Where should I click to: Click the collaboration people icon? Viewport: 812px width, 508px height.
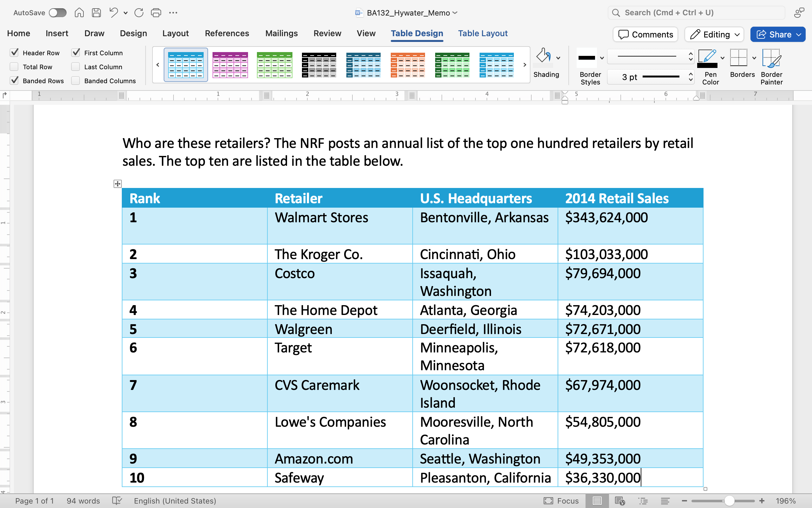tap(799, 13)
